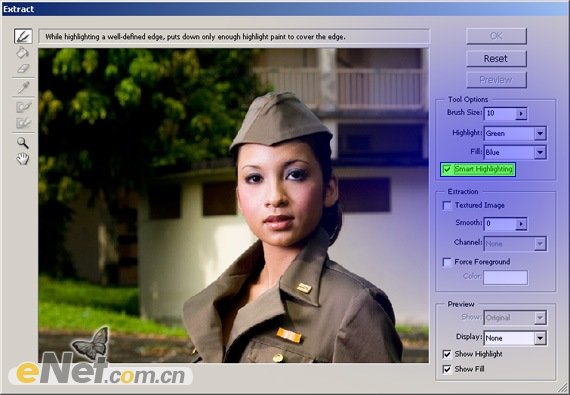This screenshot has width=570, height=395.
Task: Open the Show preview dropdown
Action: click(540, 318)
